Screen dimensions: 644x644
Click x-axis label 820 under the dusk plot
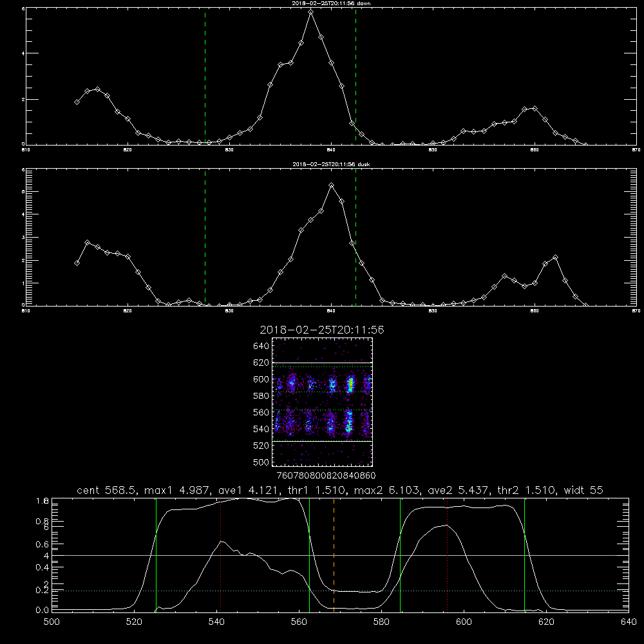click(128, 311)
